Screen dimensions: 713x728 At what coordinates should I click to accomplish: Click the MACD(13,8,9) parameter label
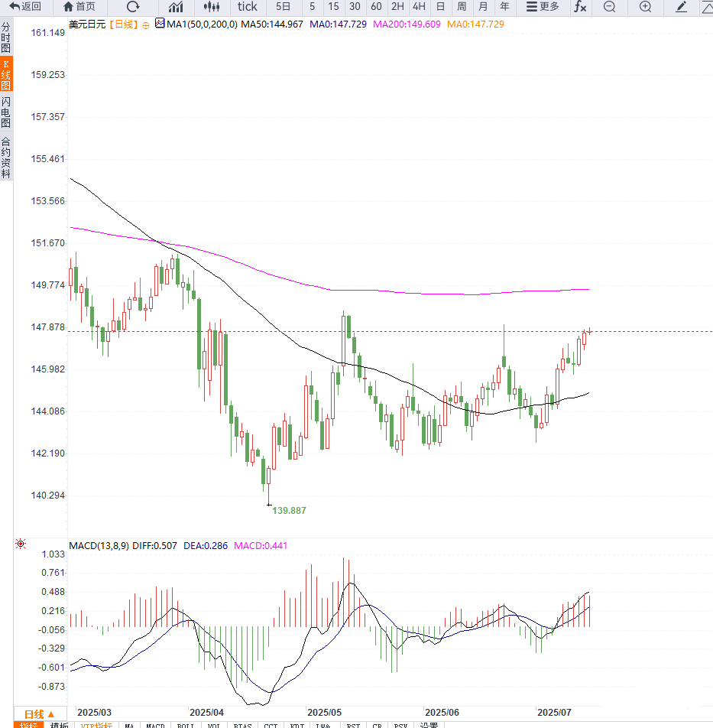(x=99, y=545)
